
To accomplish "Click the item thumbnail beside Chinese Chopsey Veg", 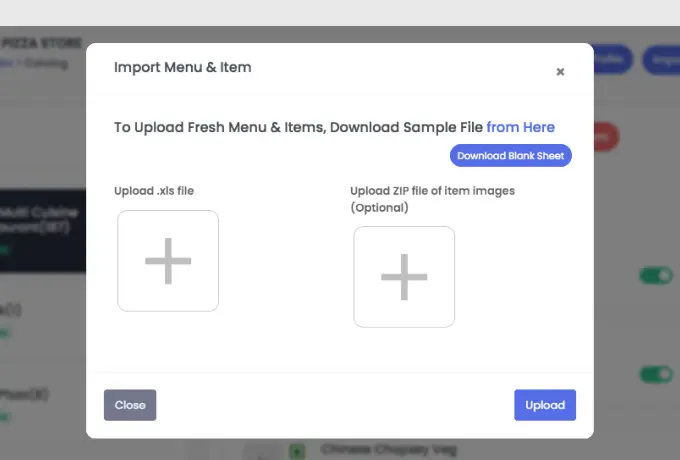I will click(x=262, y=452).
